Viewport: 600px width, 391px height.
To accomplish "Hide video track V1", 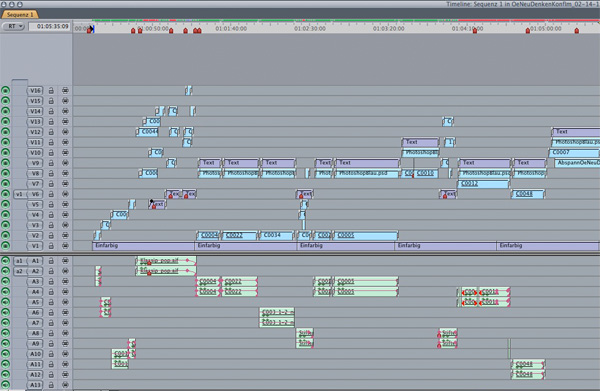I will 5,246.
